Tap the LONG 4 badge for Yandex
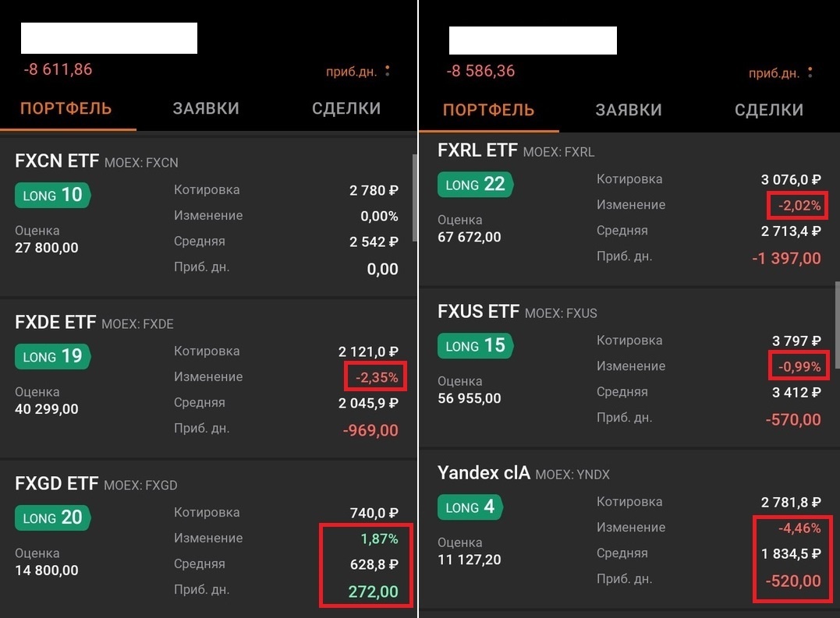840x618 pixels. tap(470, 507)
